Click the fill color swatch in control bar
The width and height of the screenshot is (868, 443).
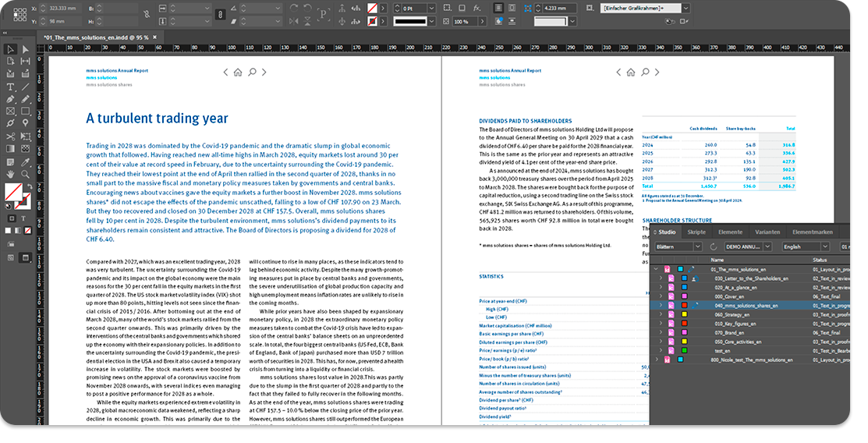point(373,9)
